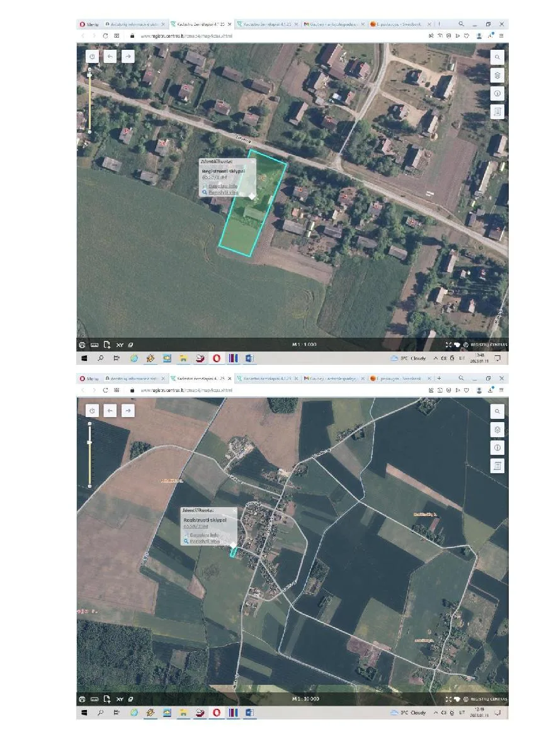The image size is (534, 756).
Task: Open Word from the lower screenshot taskbar
Action: [249, 713]
